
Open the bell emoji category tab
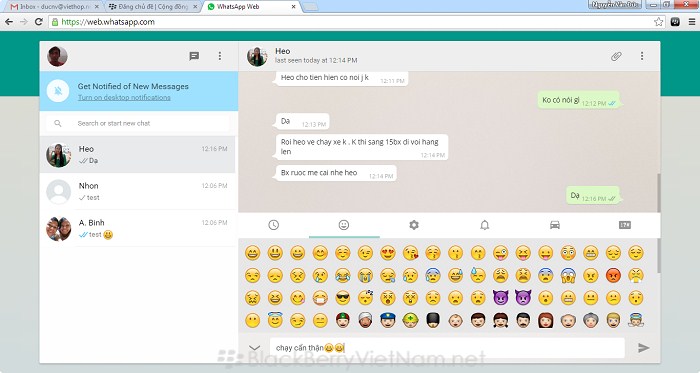click(x=484, y=225)
